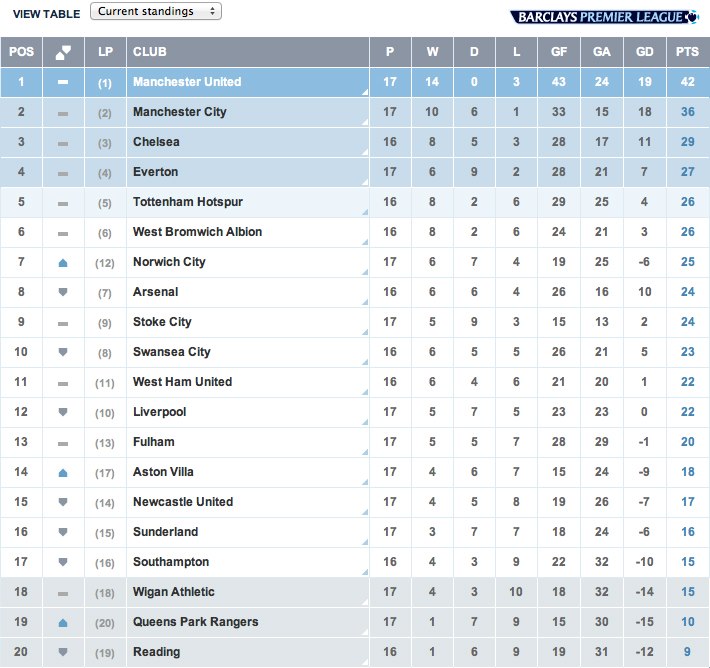710x668 pixels.
Task: Open the Current standings dropdown
Action: pos(156,11)
